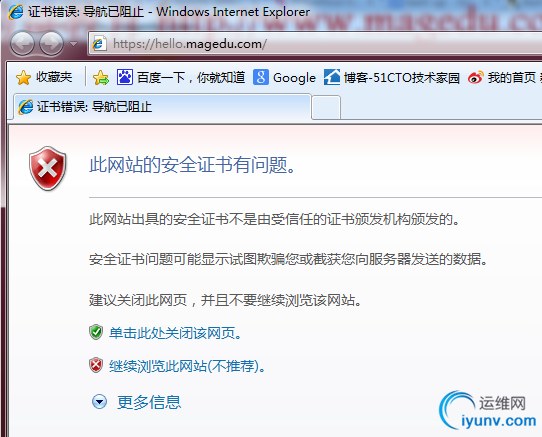Open the recent pages dropdown arrow
The width and height of the screenshot is (542, 437).
tap(73, 44)
